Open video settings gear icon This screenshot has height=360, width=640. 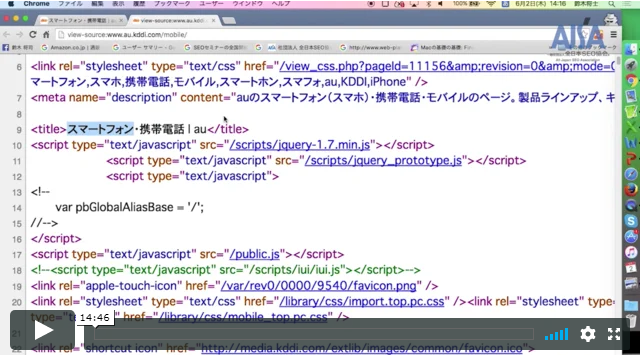[x=588, y=334]
